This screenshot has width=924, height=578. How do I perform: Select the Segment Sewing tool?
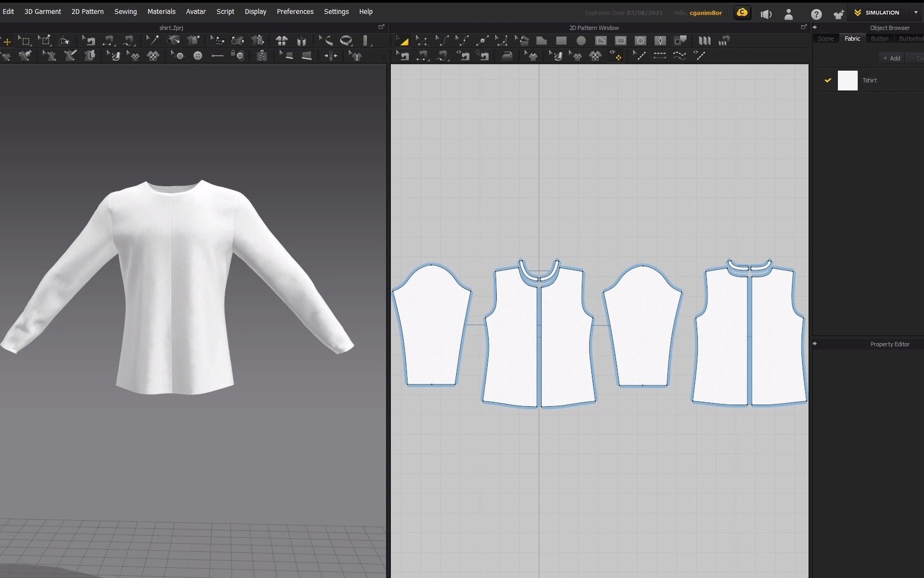coord(422,55)
